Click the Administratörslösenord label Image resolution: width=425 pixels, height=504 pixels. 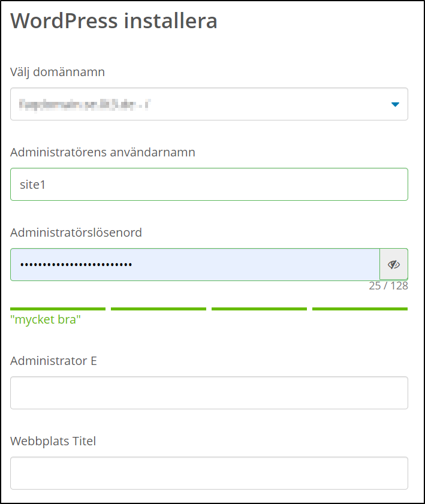(x=76, y=233)
